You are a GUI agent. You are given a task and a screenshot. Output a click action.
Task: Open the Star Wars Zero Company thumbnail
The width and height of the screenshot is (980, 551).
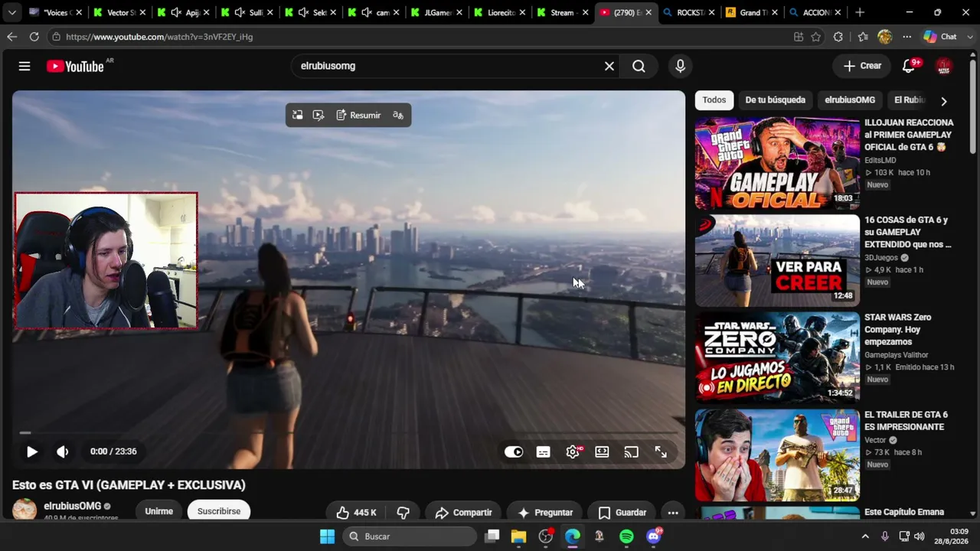[777, 357]
